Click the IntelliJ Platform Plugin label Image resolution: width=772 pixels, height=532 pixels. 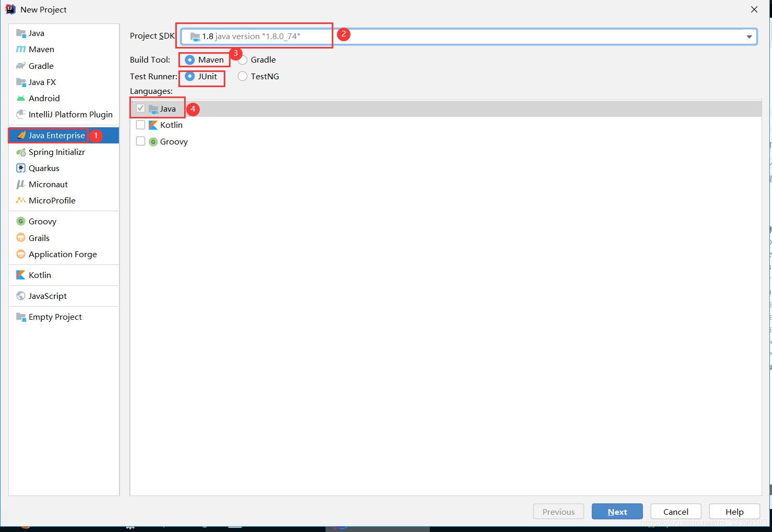tap(71, 114)
